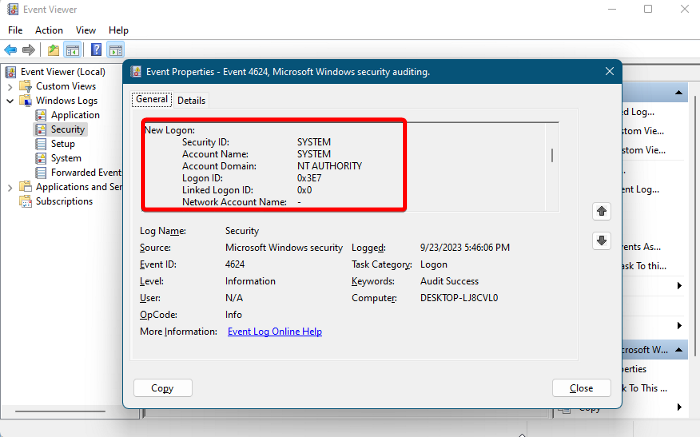Click the Event Viewer (Local) root icon
The image size is (700, 437).
click(11, 72)
